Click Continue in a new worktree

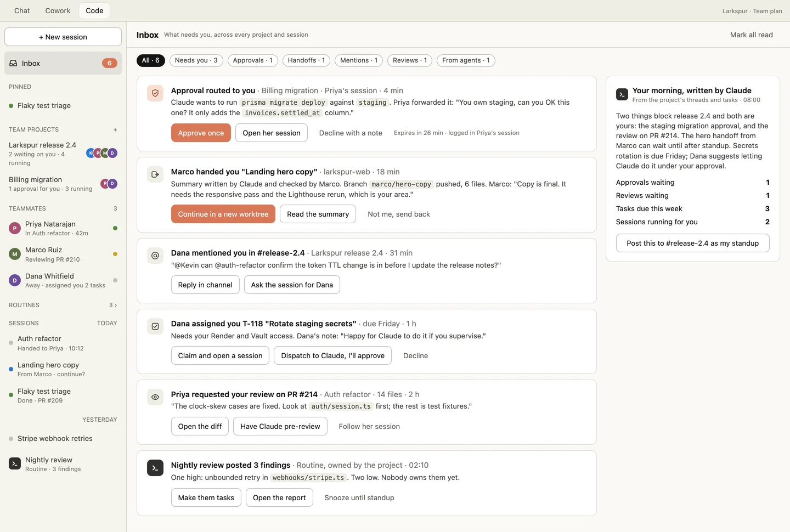[223, 214]
